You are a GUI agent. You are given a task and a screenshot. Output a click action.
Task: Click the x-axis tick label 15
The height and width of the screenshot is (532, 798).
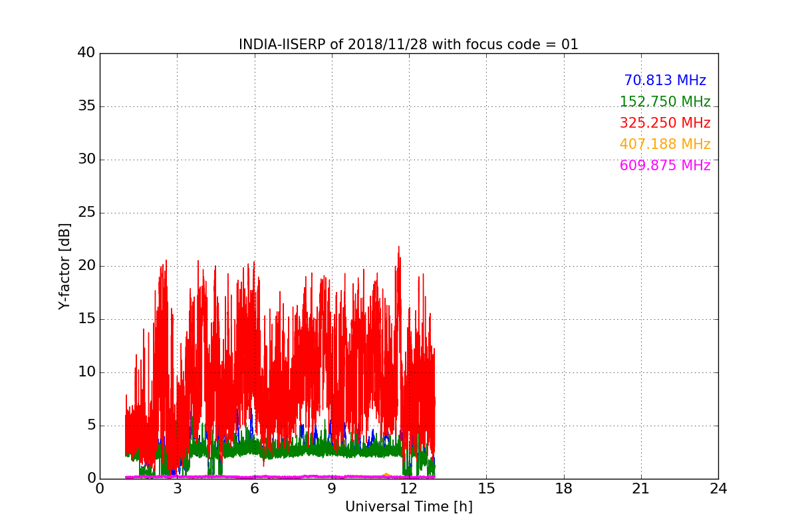[x=486, y=489]
